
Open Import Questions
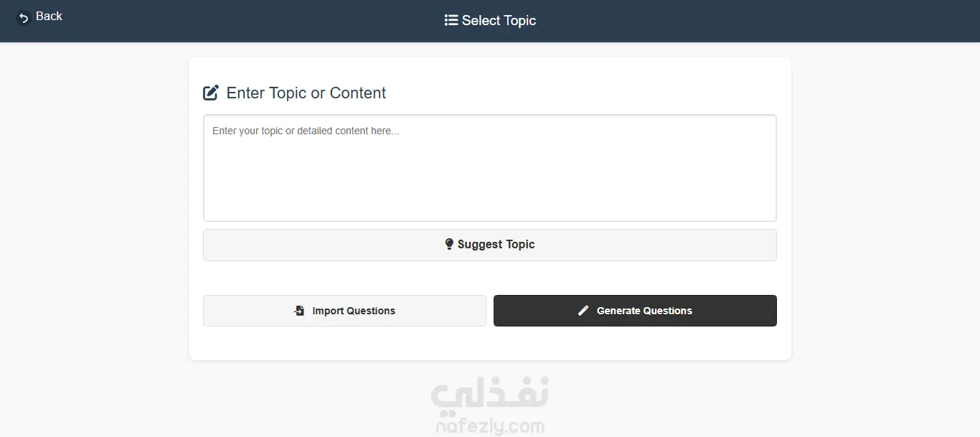[354, 311]
